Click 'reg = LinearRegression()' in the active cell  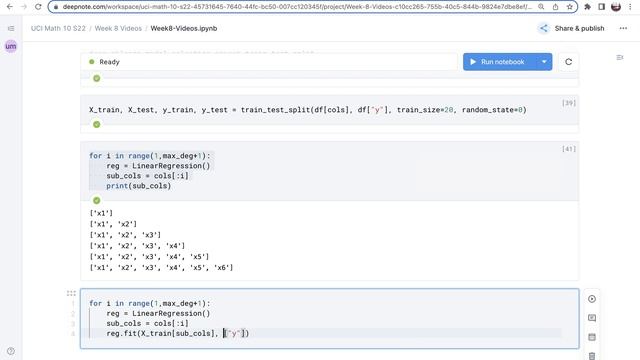tap(158, 313)
